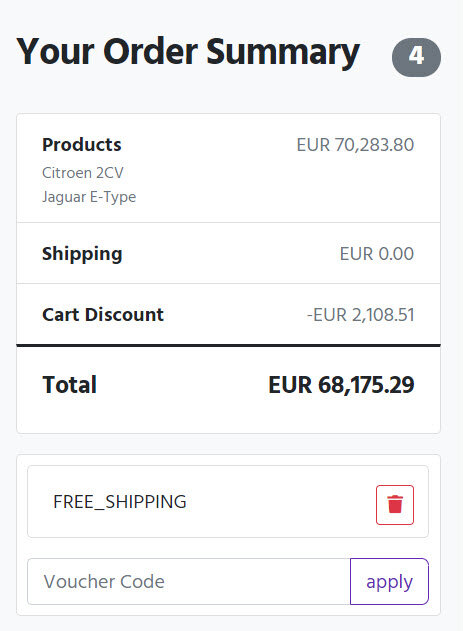Click the Total label

click(x=70, y=385)
